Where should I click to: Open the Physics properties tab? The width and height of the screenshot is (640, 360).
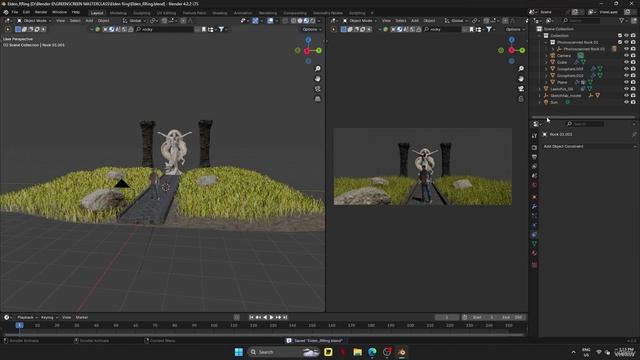tap(534, 225)
